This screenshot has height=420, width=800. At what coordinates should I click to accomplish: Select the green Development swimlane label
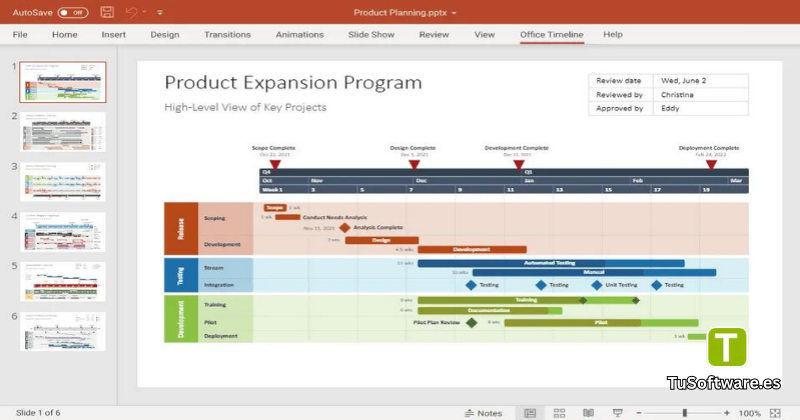(x=181, y=319)
